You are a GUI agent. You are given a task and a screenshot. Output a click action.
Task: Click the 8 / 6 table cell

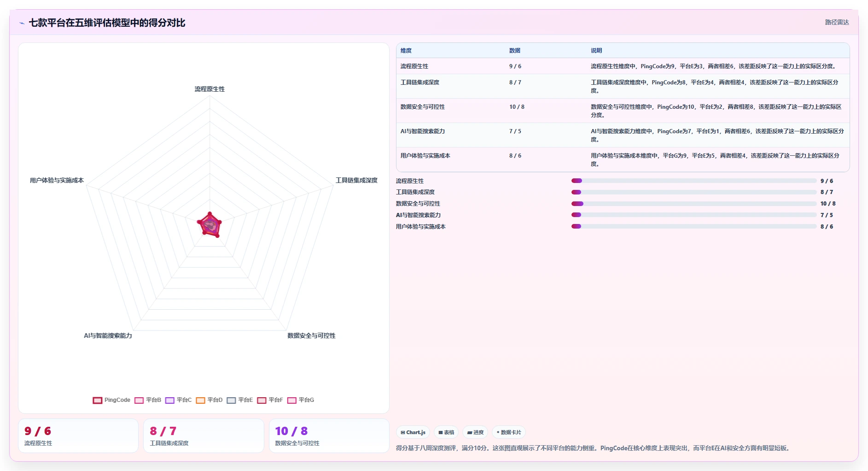pos(515,156)
